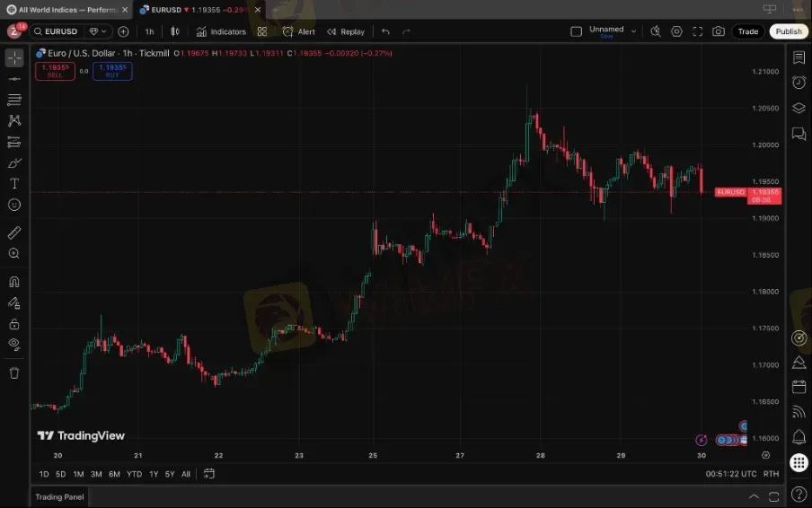Click the trash icon to remove drawings
The height and width of the screenshot is (508, 812).
tap(14, 372)
